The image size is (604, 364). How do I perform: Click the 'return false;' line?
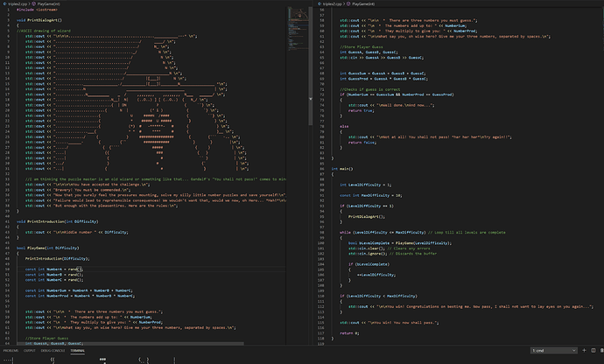pyautogui.click(x=362, y=142)
